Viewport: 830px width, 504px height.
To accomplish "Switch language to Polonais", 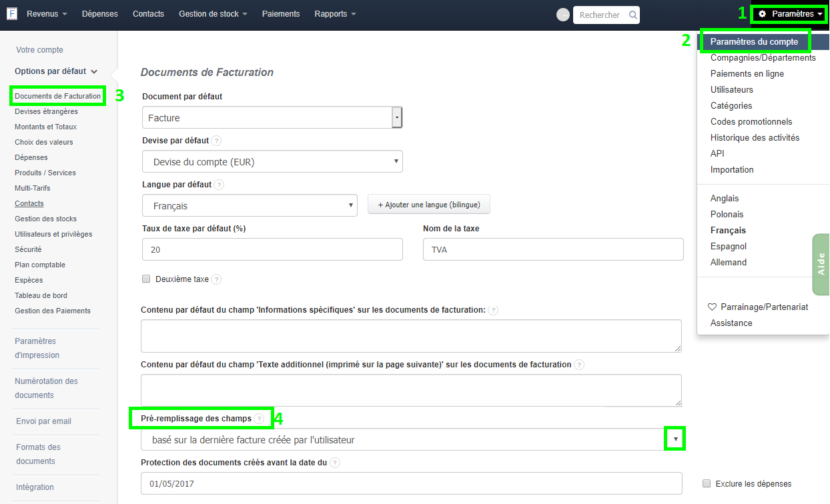I will coord(727,215).
